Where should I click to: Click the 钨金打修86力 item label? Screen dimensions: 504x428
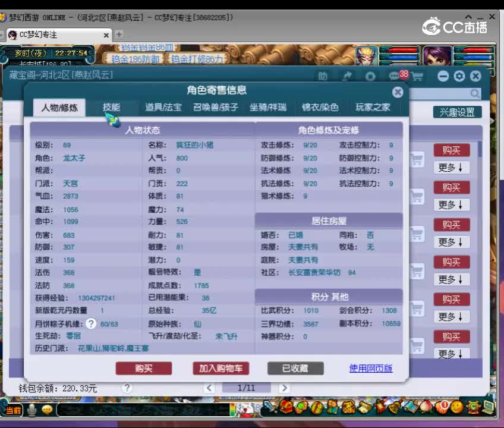point(197,59)
